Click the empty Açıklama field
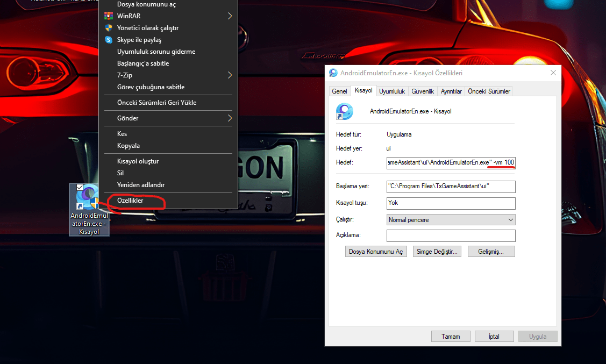Image resolution: width=606 pixels, height=364 pixels. 451,235
